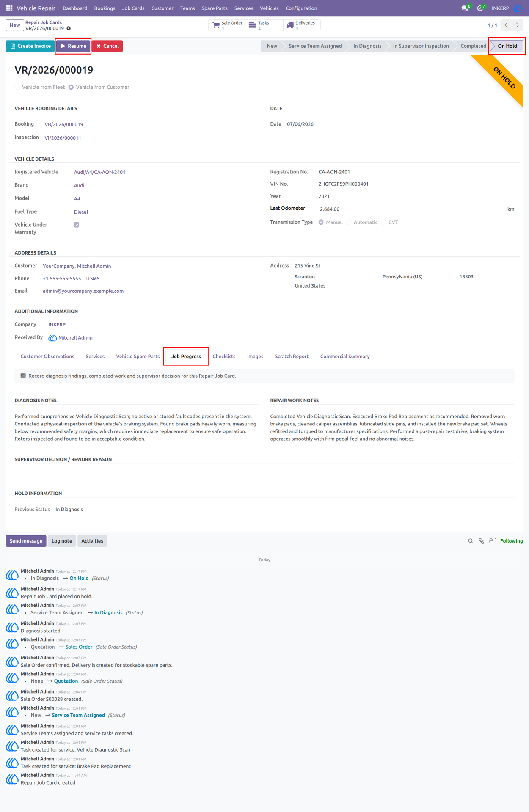529x812 pixels.
Task: Open booking link VB/2026/000019
Action: pyautogui.click(x=64, y=124)
